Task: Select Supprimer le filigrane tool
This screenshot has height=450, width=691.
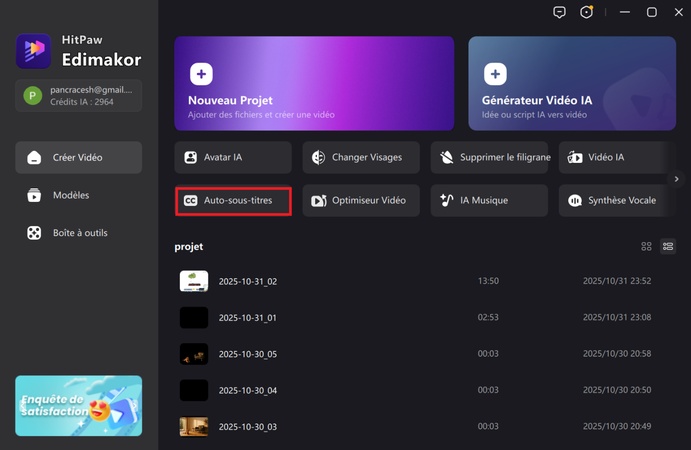Action: 489,158
